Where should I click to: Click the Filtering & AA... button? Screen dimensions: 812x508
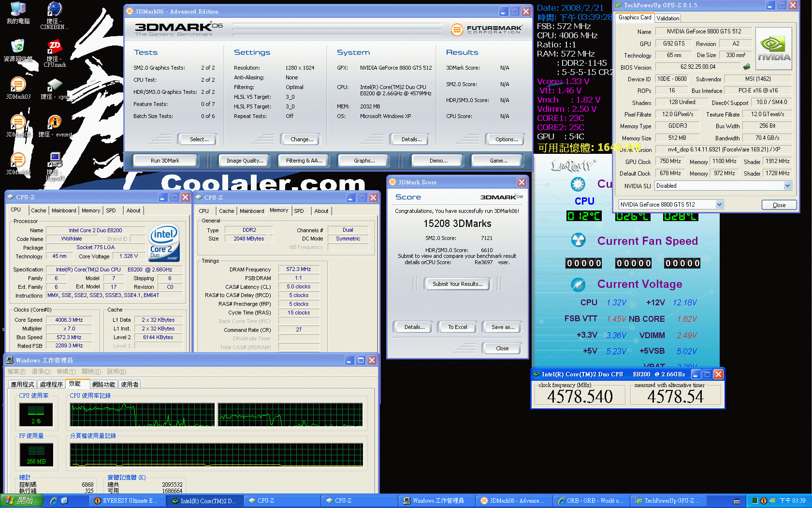point(304,161)
